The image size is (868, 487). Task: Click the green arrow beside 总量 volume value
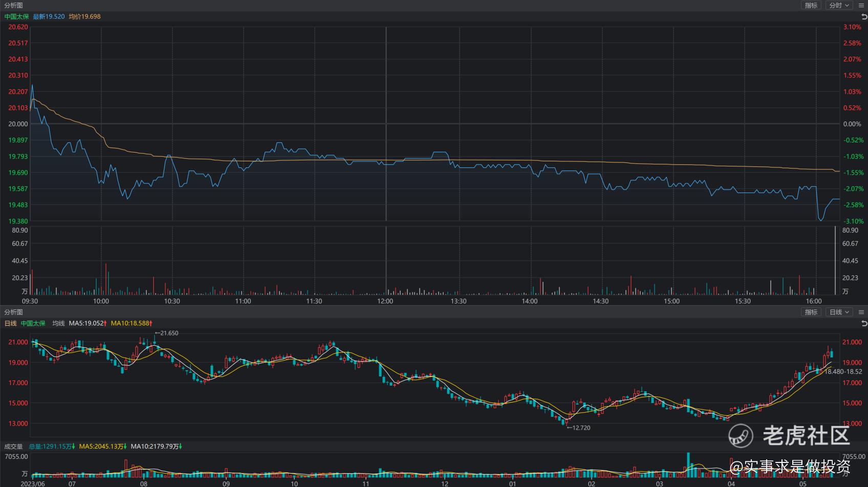point(74,447)
